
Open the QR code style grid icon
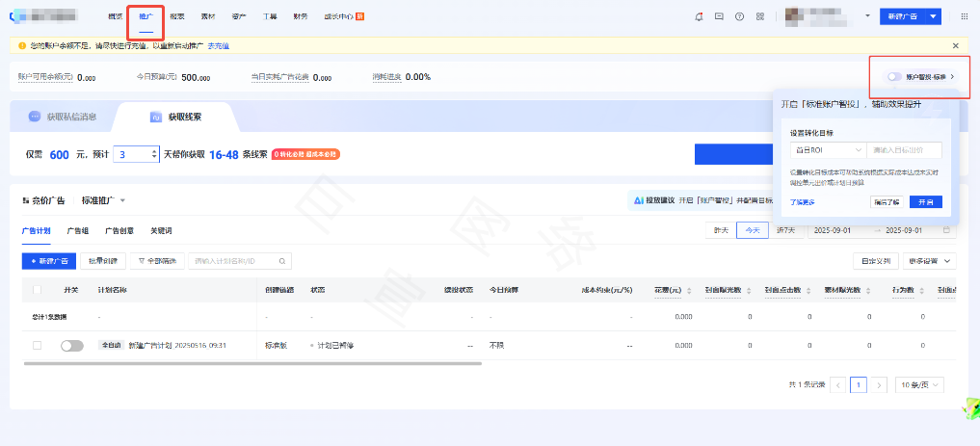point(760,17)
